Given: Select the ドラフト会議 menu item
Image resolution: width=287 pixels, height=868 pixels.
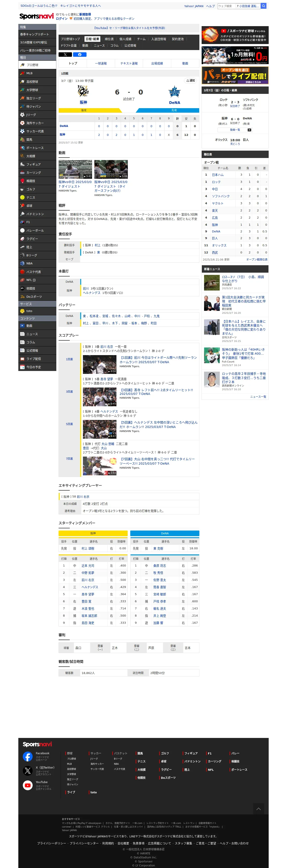Looking at the screenshot, I should (x=69, y=46).
